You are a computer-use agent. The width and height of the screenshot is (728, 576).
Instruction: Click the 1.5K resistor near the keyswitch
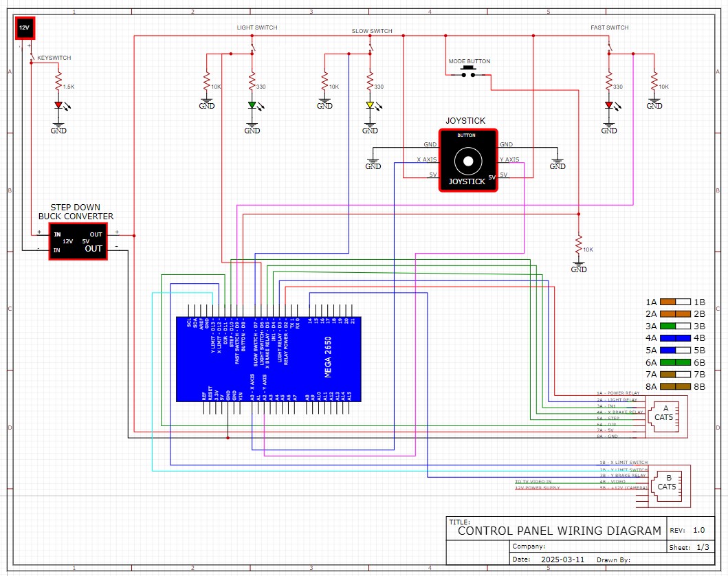(58, 82)
